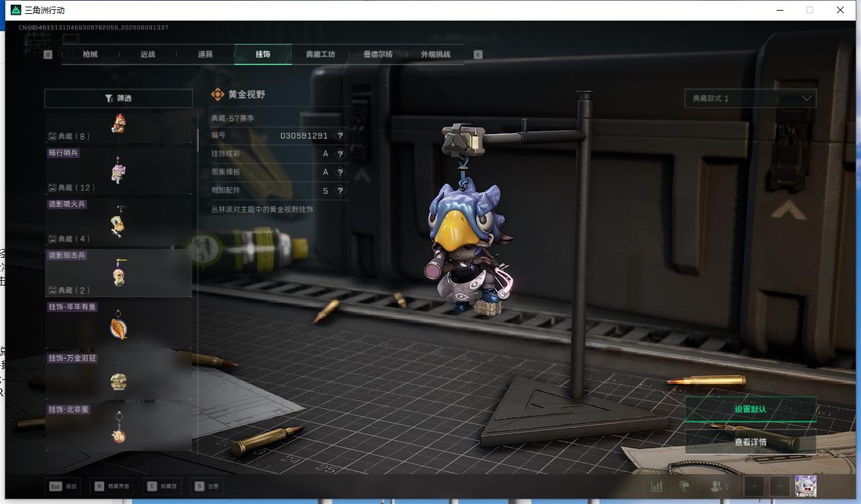The image size is (861, 504).
Task: Open the bar chart statistics icon
Action: pos(656,486)
